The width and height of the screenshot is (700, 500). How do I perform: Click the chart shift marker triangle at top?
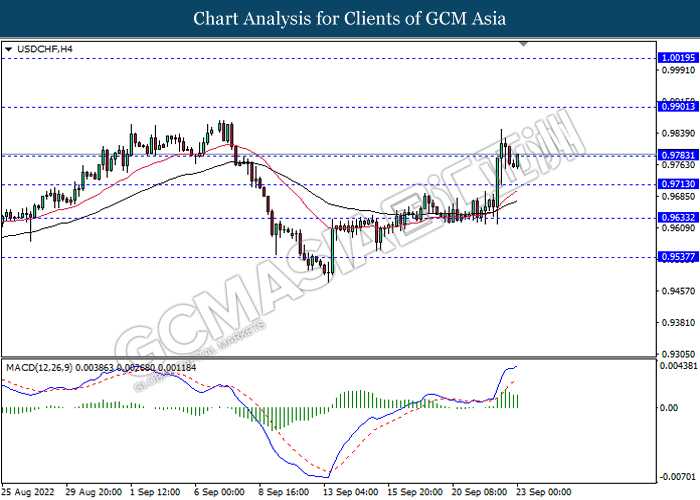(x=524, y=44)
